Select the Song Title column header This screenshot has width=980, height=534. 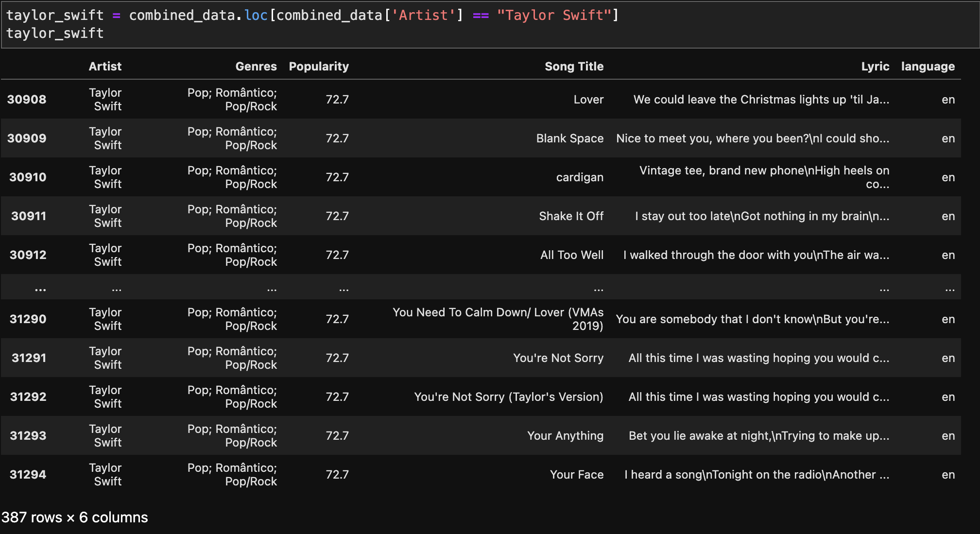[x=574, y=67]
